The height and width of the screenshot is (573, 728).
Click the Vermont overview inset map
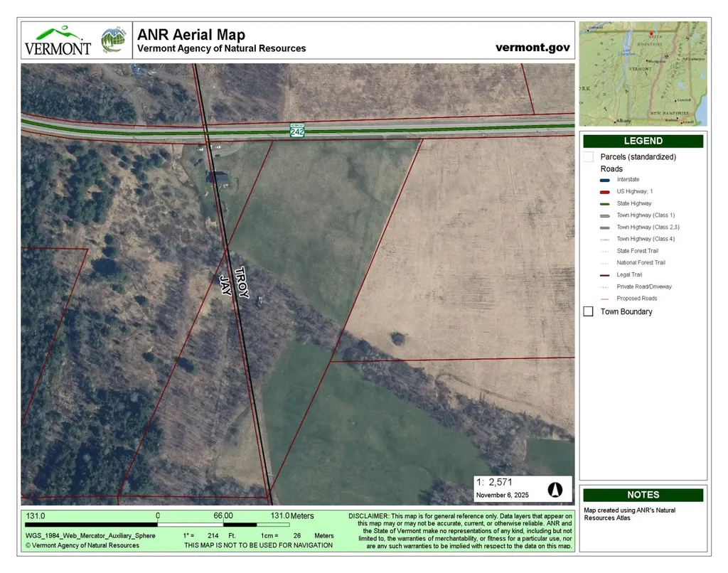[643, 74]
